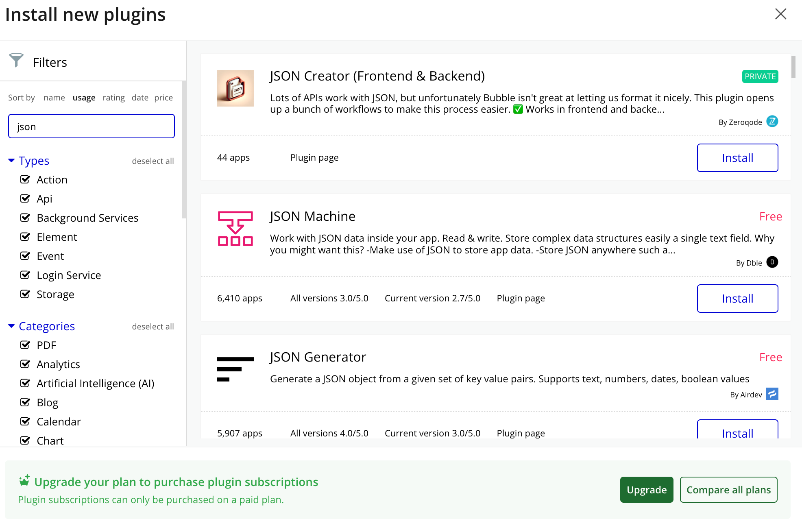
Task: Toggle the Analytics category checkbox
Action: click(x=25, y=364)
